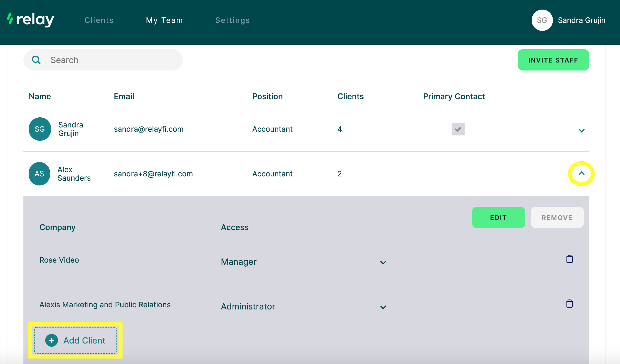
Task: Click the Clients column header
Action: click(x=350, y=96)
